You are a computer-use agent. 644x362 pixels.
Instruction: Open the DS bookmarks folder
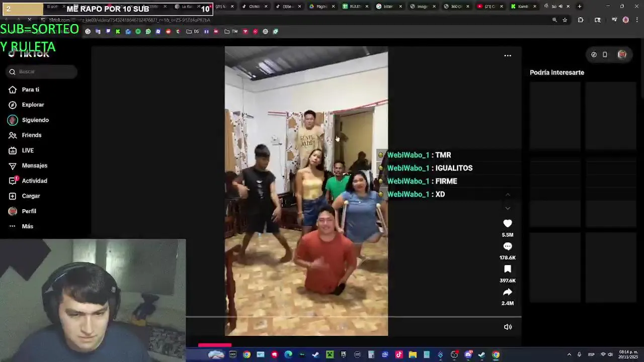193,31
